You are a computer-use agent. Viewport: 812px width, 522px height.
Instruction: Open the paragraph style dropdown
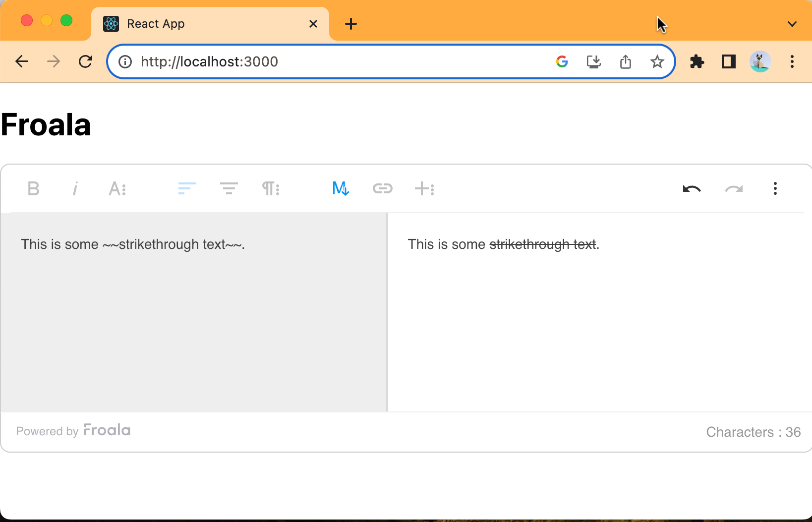click(271, 188)
